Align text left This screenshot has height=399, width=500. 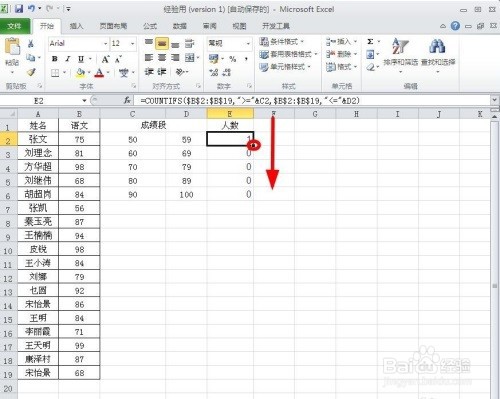149,58
